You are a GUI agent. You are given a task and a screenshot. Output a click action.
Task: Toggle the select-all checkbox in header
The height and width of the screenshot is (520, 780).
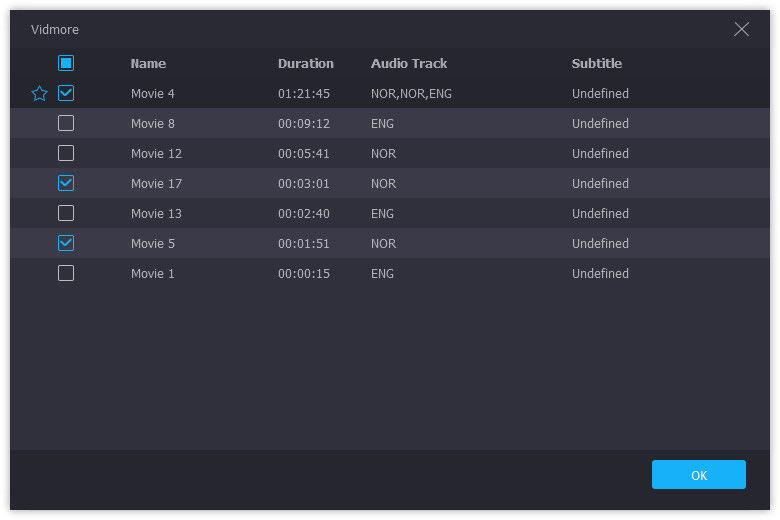[66, 63]
